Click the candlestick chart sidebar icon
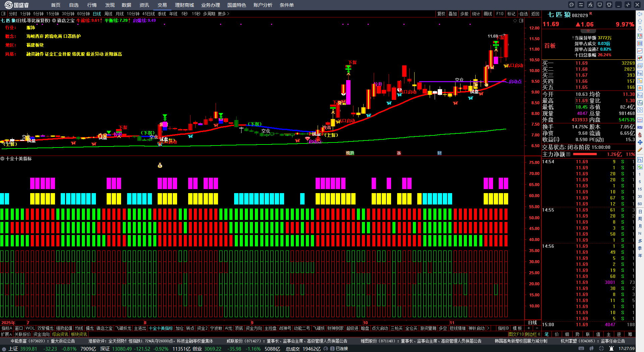The width and height of the screenshot is (644, 352). (x=640, y=58)
